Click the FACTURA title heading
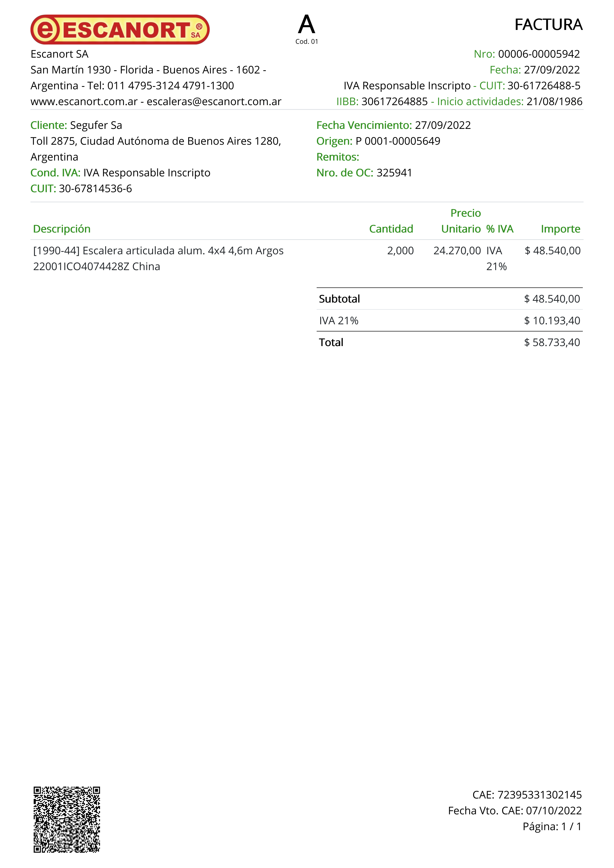This screenshot has width=614, height=868. [x=548, y=25]
